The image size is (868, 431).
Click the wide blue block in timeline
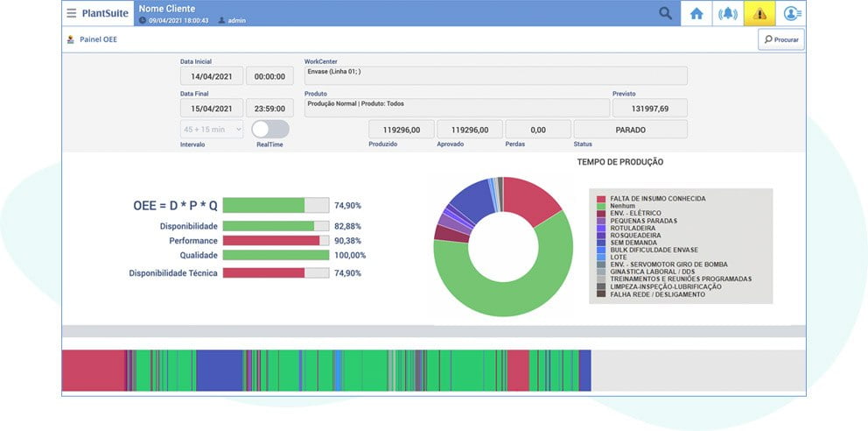[x=220, y=371]
